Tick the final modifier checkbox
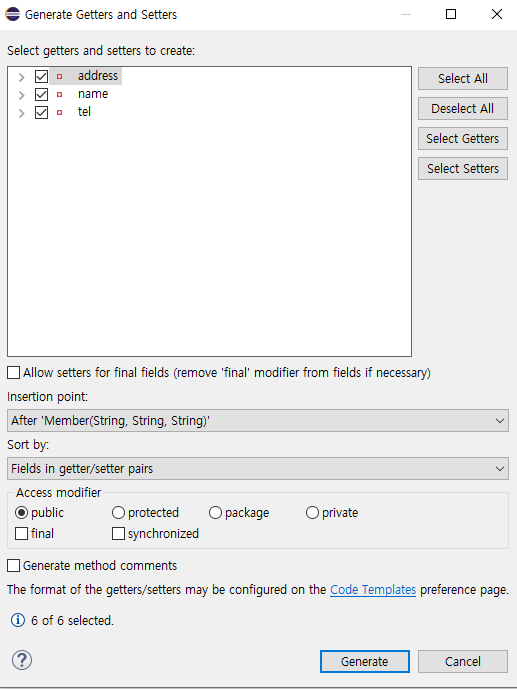The width and height of the screenshot is (517, 689). [x=21, y=533]
